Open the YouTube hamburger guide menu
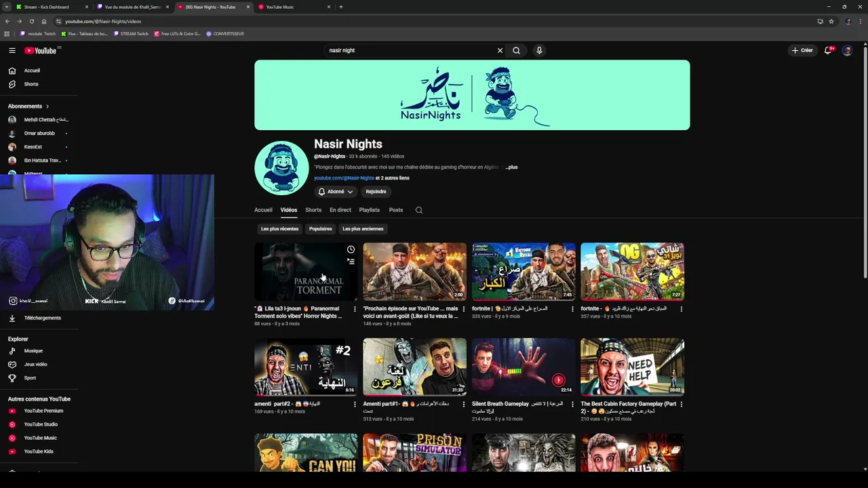The height and width of the screenshot is (488, 868). pyautogui.click(x=12, y=50)
